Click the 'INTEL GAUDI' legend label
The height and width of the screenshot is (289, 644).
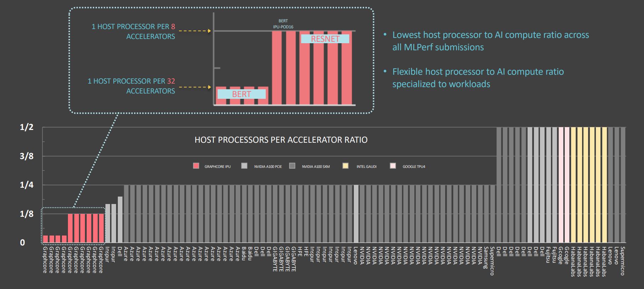[x=367, y=167]
